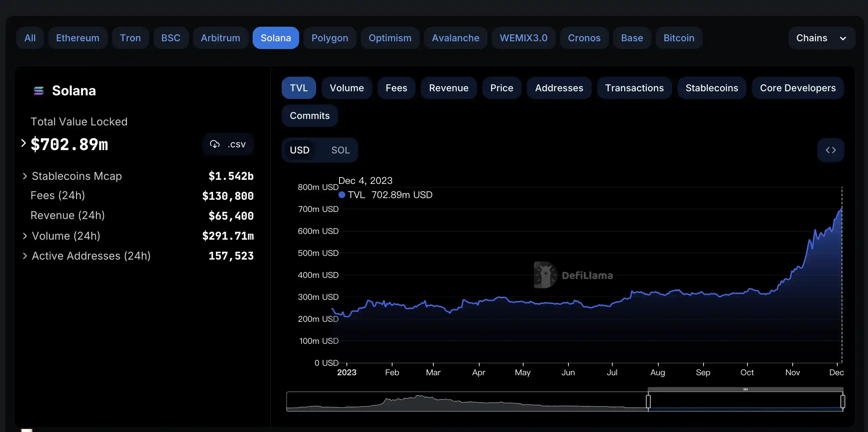Expand the Active Addresses (24h) row
The image size is (868, 432).
[25, 256]
